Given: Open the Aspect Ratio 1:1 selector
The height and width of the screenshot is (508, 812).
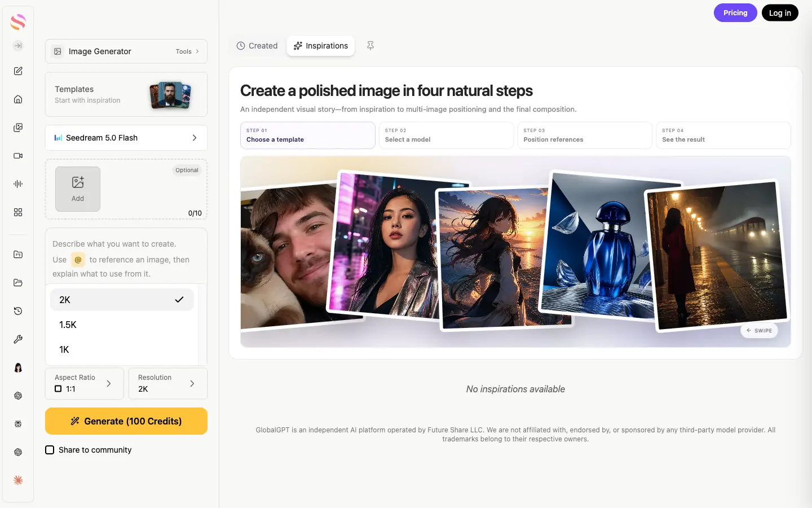Looking at the screenshot, I should (x=85, y=384).
